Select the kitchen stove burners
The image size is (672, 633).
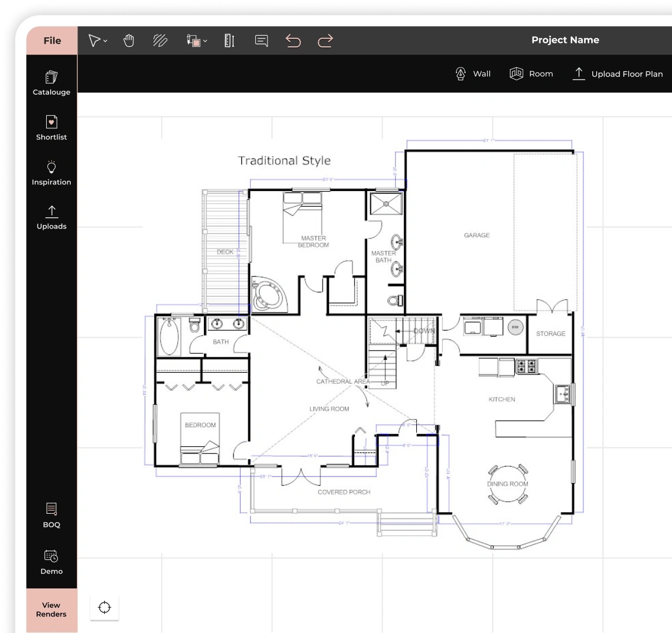pyautogui.click(x=527, y=367)
